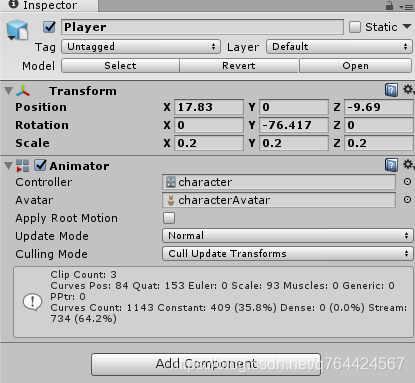Click the Transform component title
Screen dimensions: 415x383
(x=83, y=91)
